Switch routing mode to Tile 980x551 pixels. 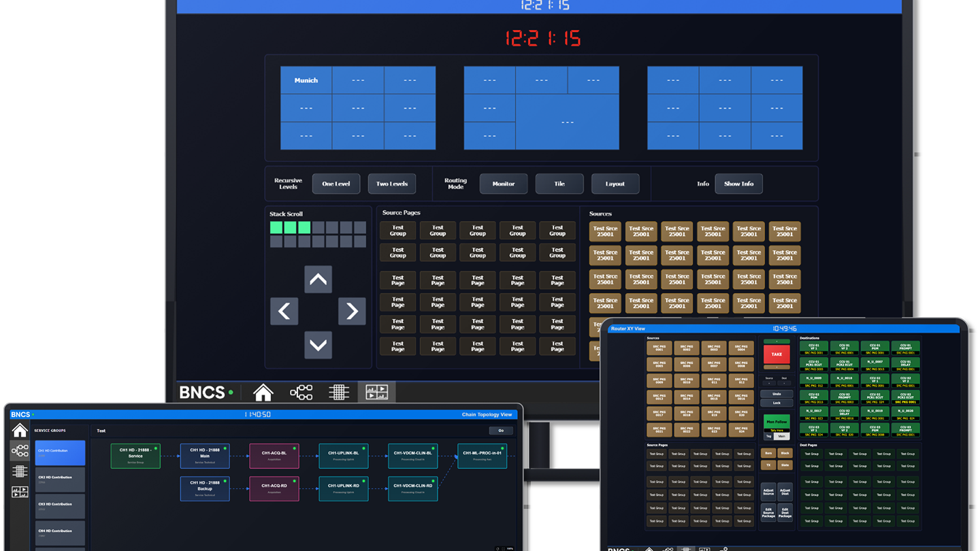(559, 184)
